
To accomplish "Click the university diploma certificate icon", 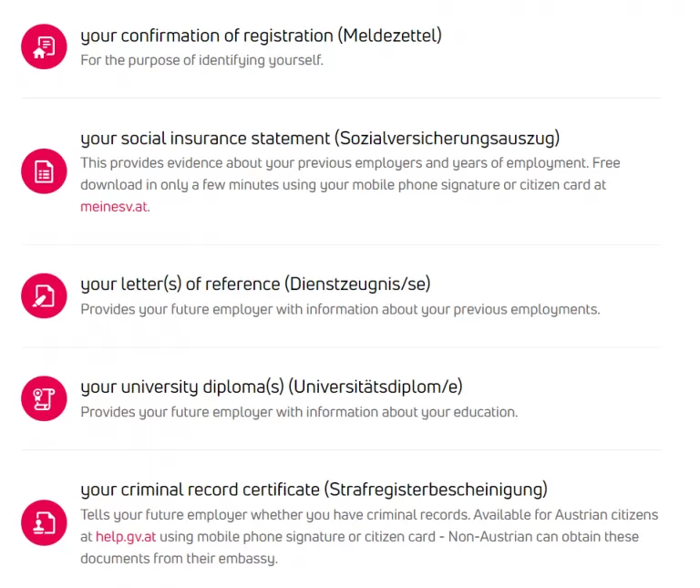I will 44,398.
